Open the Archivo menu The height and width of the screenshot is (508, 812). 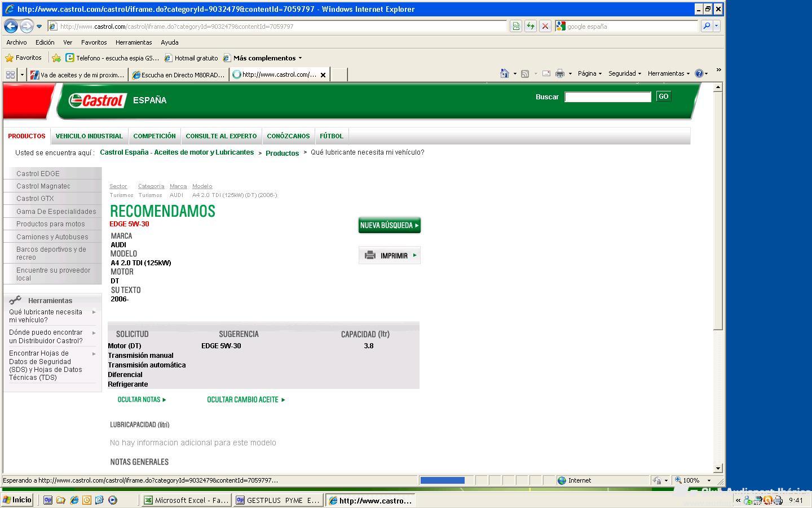coord(16,42)
